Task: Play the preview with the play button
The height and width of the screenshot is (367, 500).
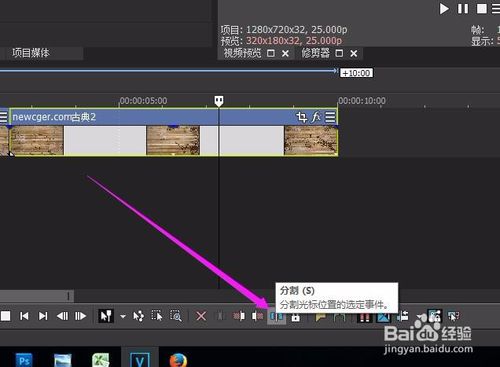Action: (444, 9)
